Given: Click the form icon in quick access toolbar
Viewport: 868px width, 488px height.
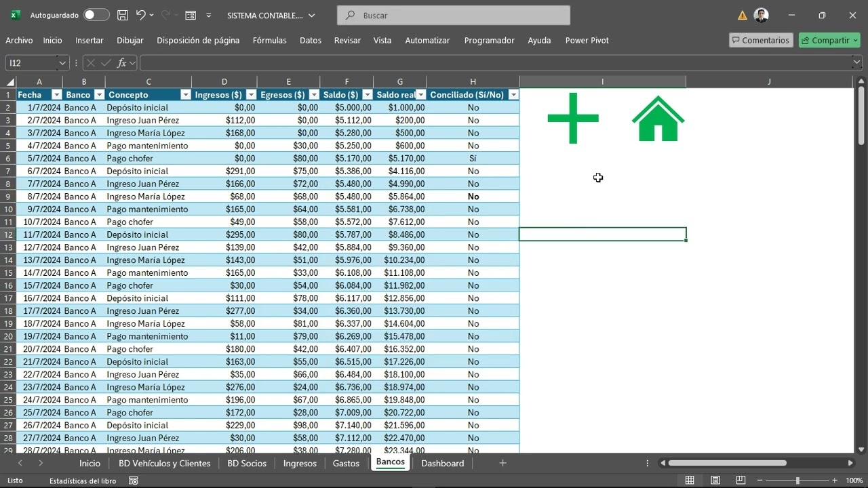Looking at the screenshot, I should pyautogui.click(x=191, y=15).
